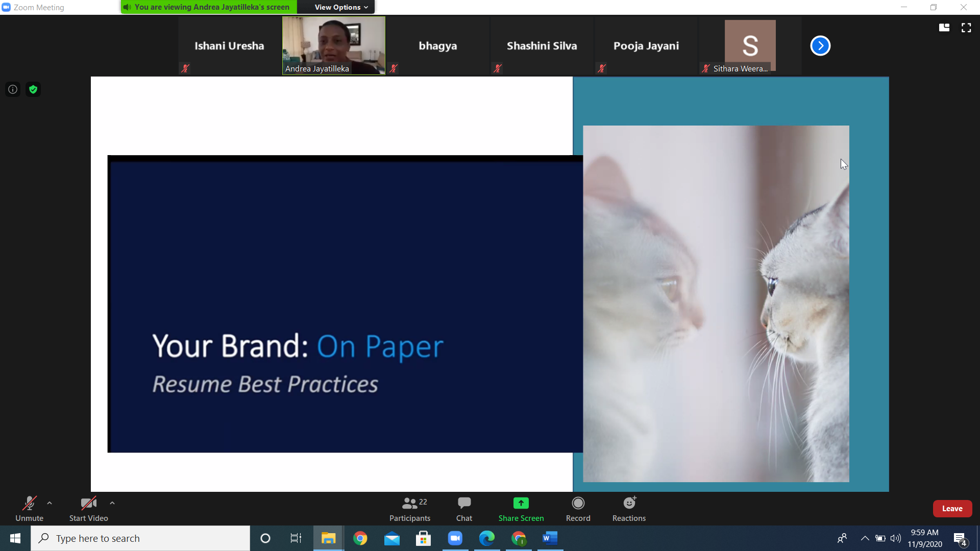Open the Chat panel
The width and height of the screenshot is (980, 551).
tap(464, 509)
